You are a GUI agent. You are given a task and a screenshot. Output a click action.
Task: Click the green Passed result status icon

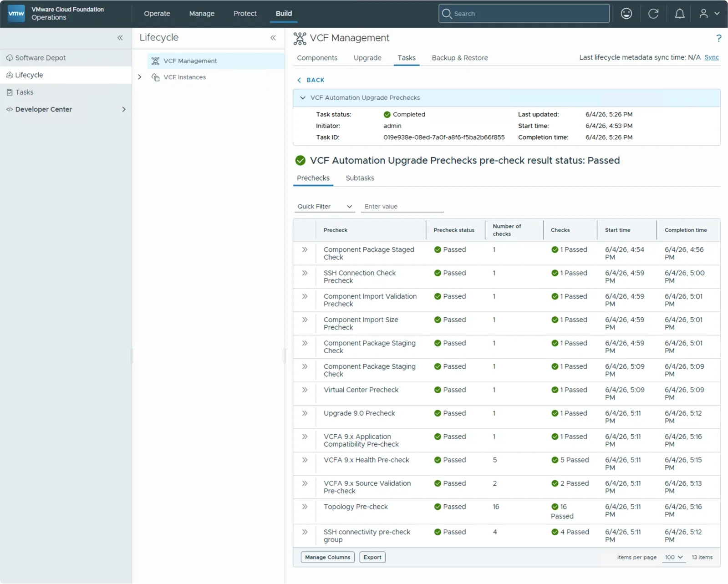coord(300,160)
